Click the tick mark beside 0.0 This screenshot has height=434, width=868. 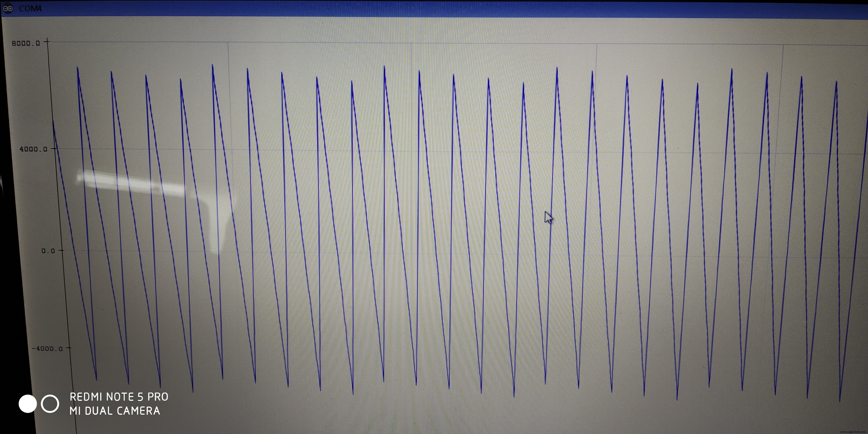61,250
